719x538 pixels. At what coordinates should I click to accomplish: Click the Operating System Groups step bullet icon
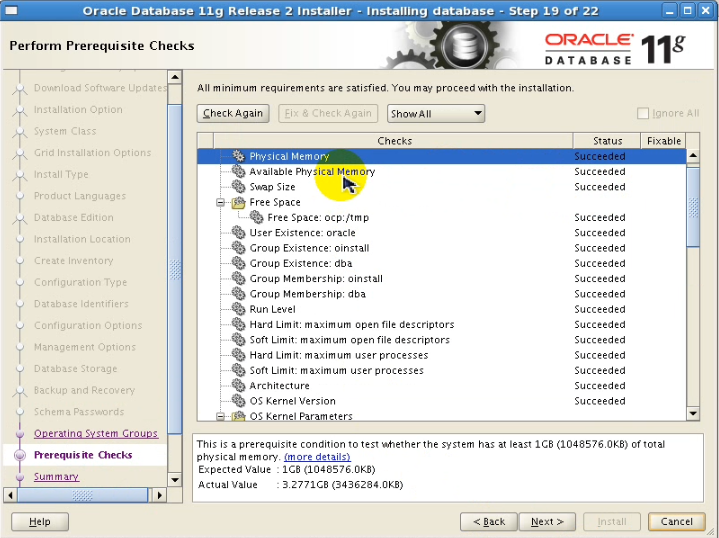20,433
